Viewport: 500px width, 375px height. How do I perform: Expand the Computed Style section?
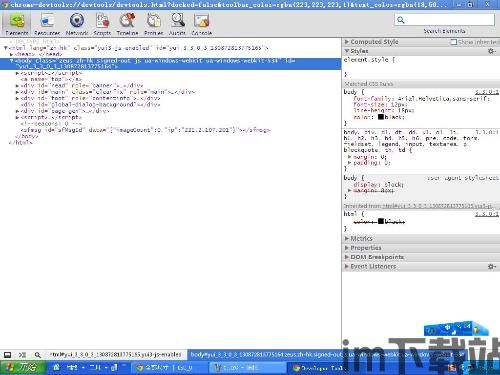tap(347, 42)
